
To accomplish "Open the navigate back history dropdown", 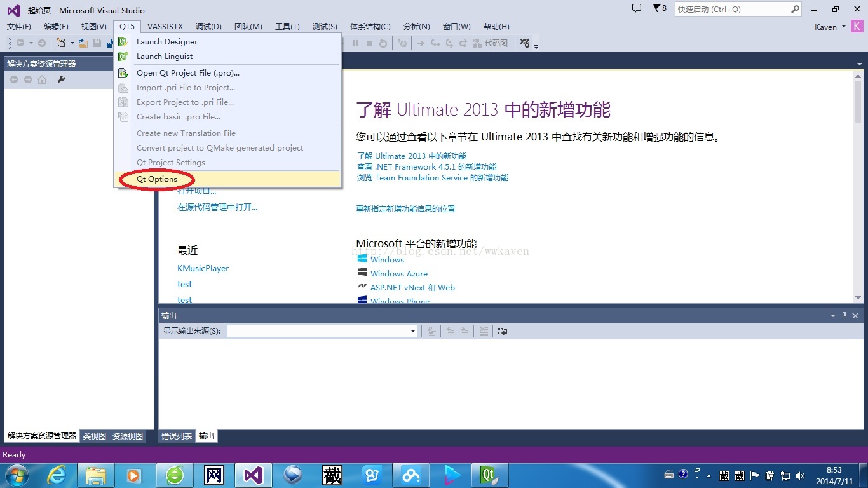I will (x=31, y=43).
